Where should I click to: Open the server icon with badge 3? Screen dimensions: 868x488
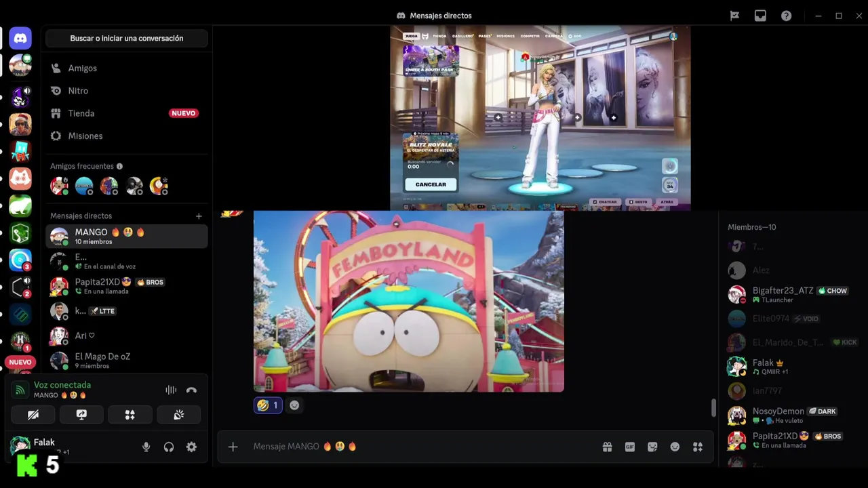[20, 260]
